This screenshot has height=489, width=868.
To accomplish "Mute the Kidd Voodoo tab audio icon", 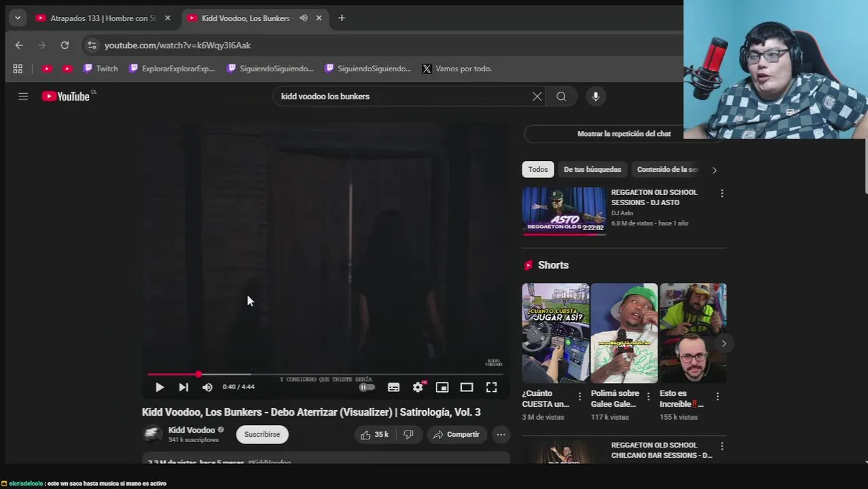I will coord(304,18).
